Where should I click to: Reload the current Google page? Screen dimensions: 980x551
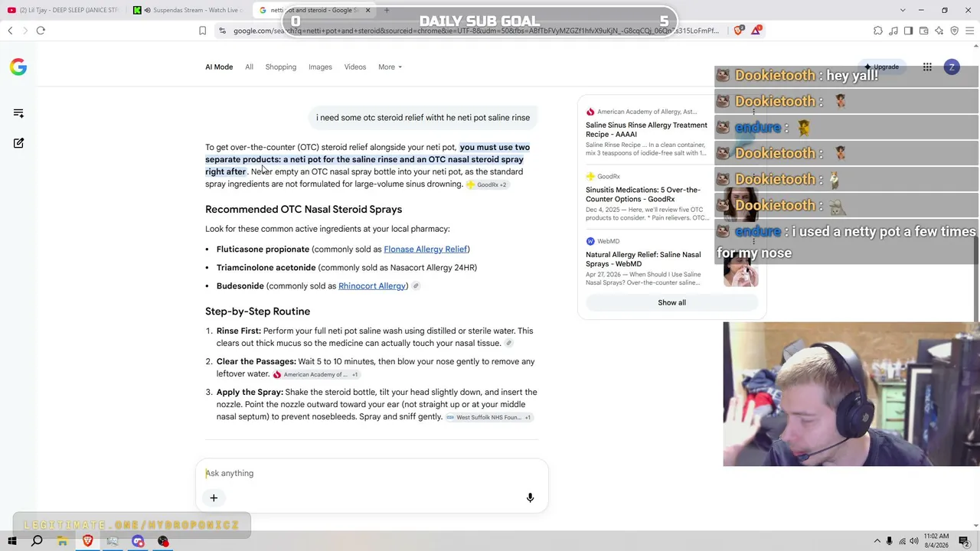tap(41, 31)
